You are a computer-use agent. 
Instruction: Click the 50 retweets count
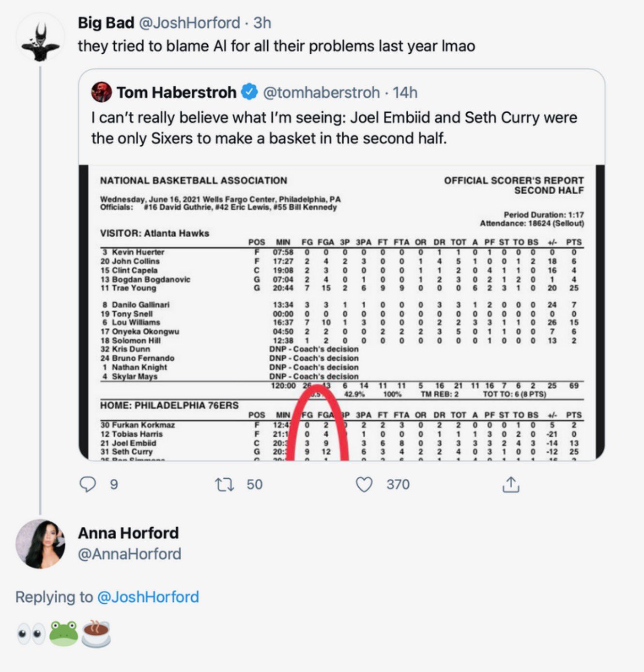coord(254,484)
